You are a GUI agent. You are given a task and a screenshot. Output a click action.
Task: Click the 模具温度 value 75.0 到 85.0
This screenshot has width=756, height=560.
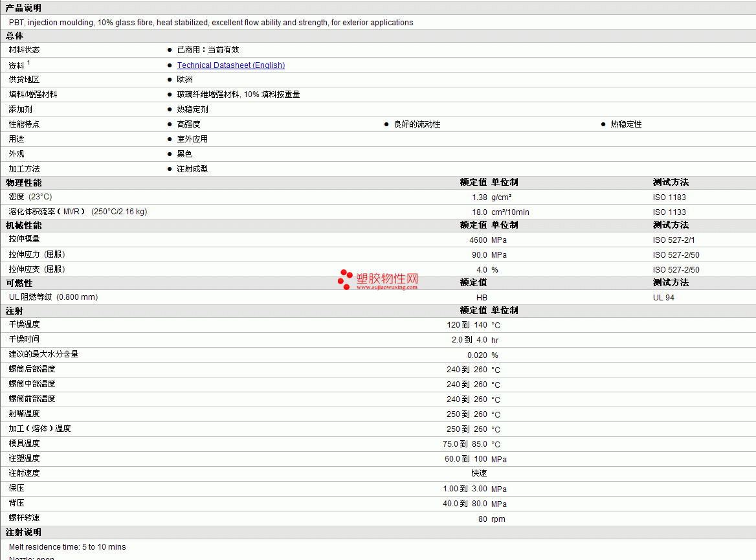465,444
